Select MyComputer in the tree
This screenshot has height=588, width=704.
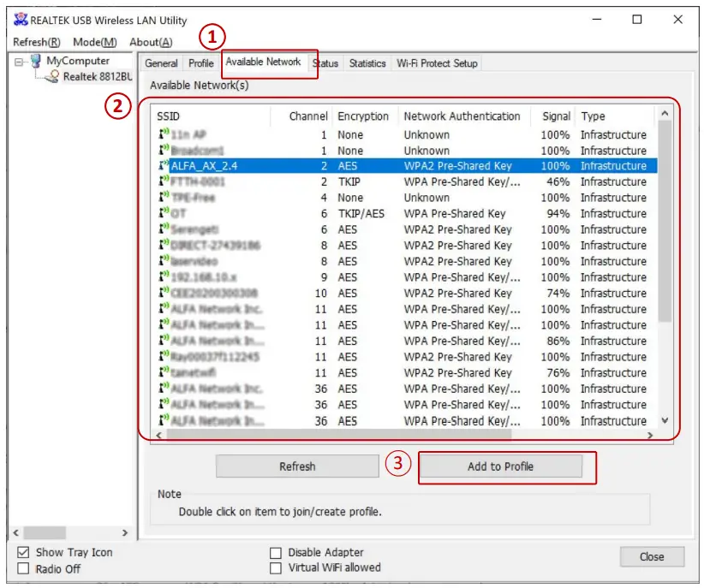[78, 61]
